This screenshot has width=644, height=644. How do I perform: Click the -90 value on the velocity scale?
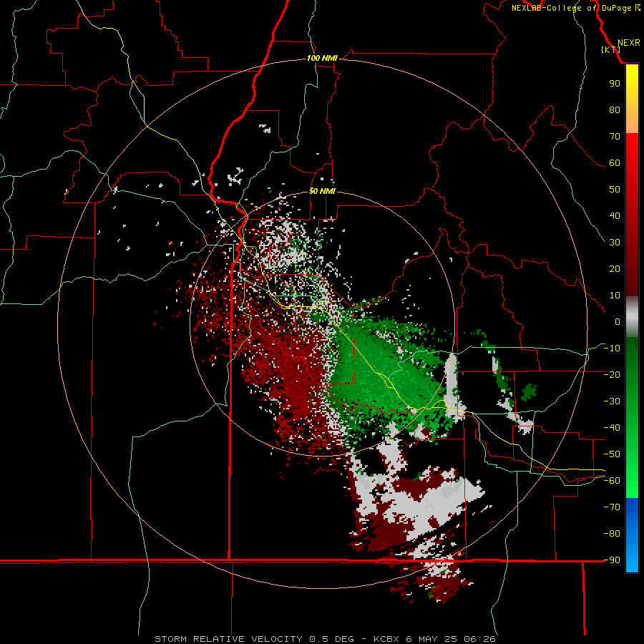(612, 560)
